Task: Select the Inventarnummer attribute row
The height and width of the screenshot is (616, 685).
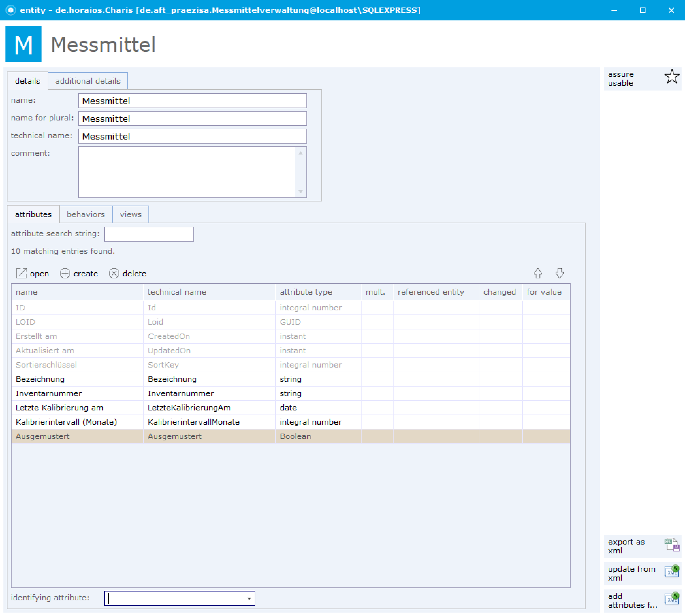Action: coord(291,393)
